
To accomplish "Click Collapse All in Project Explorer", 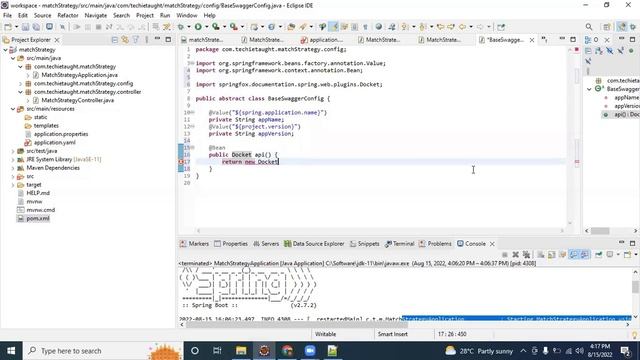I will [115, 40].
